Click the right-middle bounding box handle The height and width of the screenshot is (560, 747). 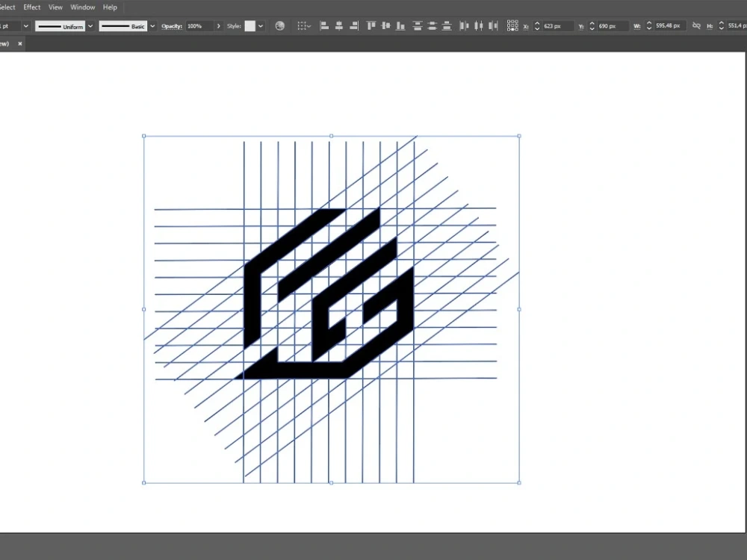tap(519, 310)
